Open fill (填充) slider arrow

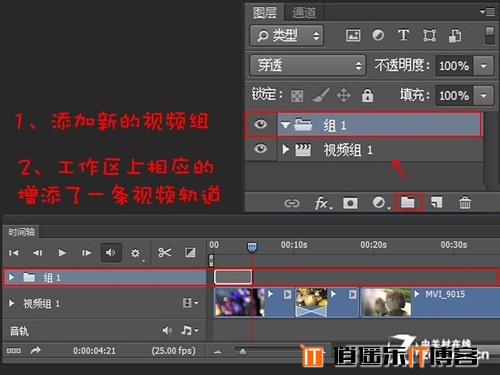pyautogui.click(x=484, y=96)
